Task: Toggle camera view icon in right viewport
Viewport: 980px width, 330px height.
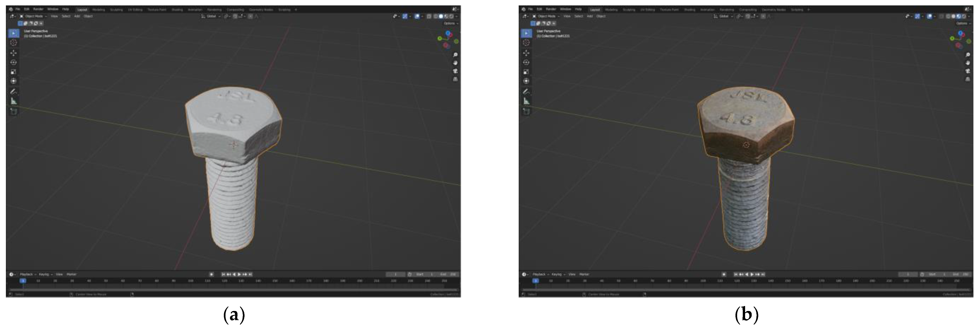Action: tap(968, 71)
